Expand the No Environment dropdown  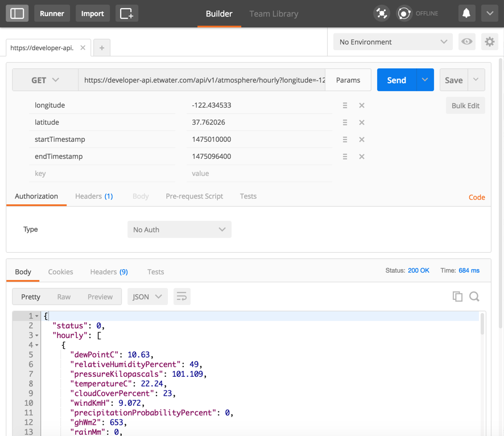[x=393, y=42]
